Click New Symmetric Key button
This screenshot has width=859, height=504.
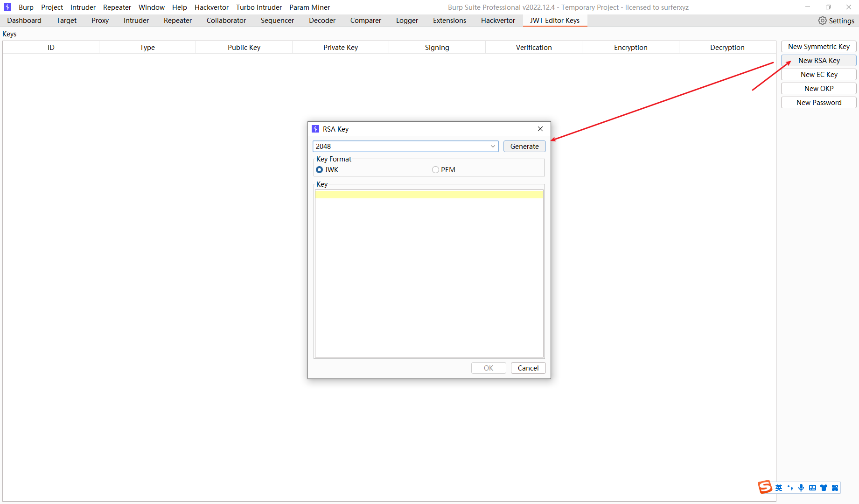click(x=819, y=47)
